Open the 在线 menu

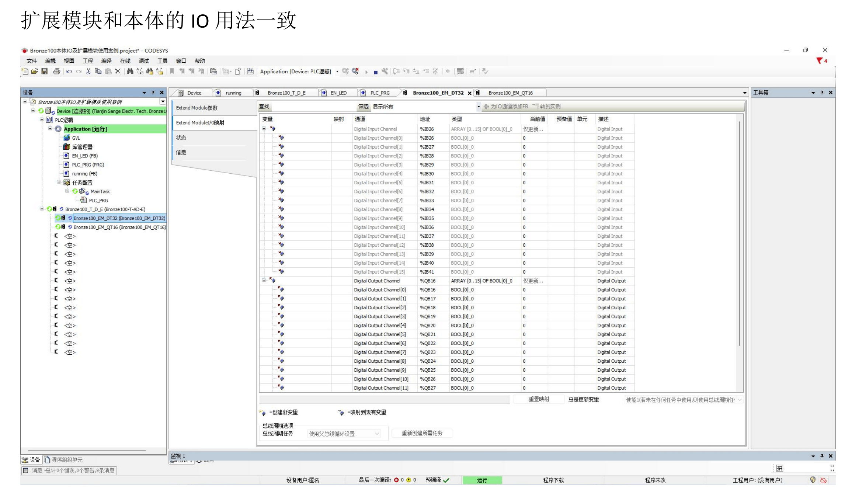pos(125,61)
